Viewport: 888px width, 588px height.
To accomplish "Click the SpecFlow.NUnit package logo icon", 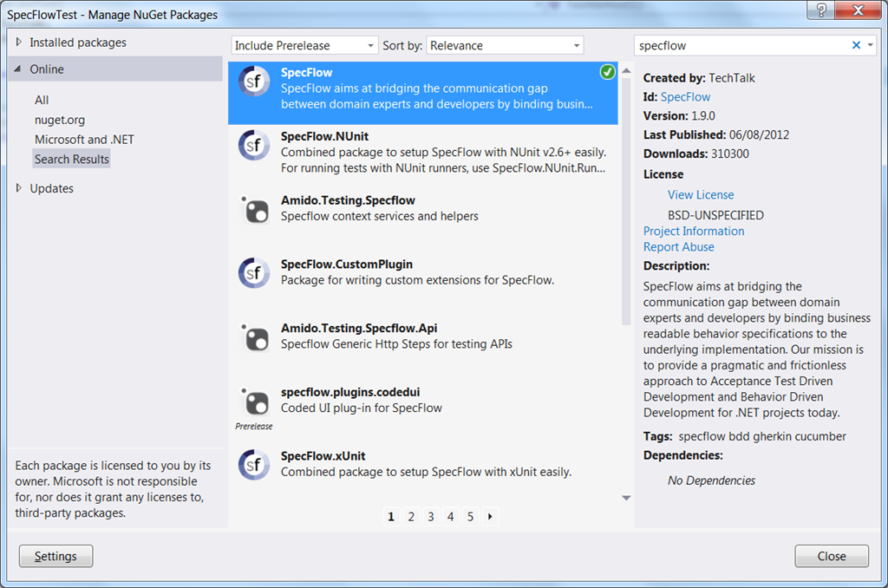I will (x=254, y=146).
